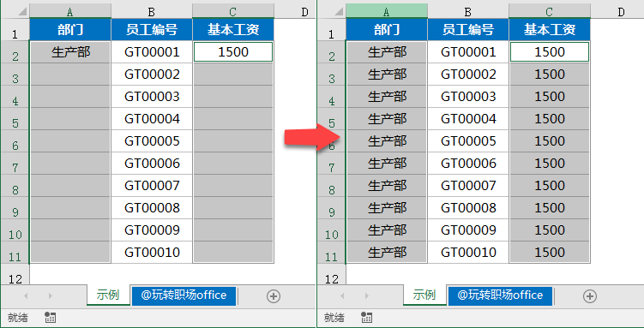Click the new sheet plus icon in right window
The width and height of the screenshot is (644, 328).
click(590, 296)
